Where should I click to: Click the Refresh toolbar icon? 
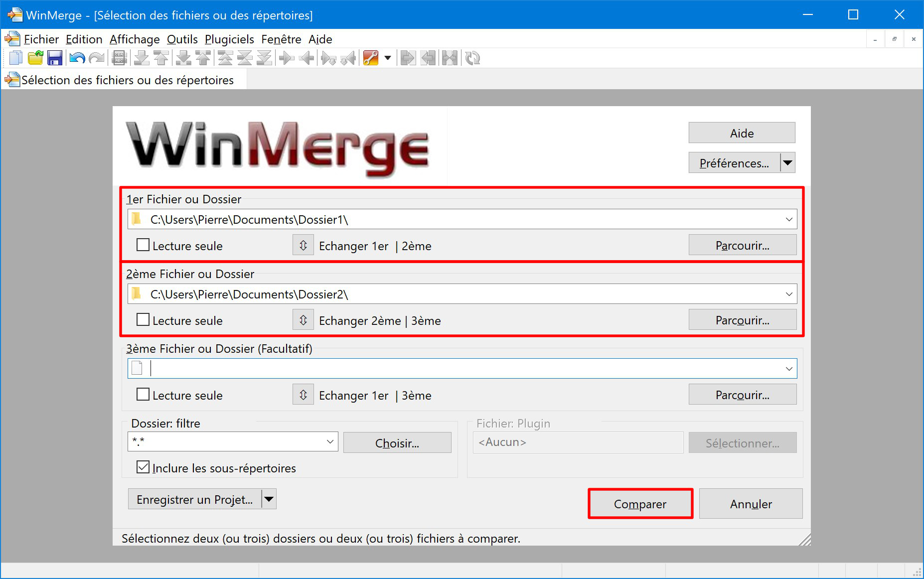tap(472, 58)
